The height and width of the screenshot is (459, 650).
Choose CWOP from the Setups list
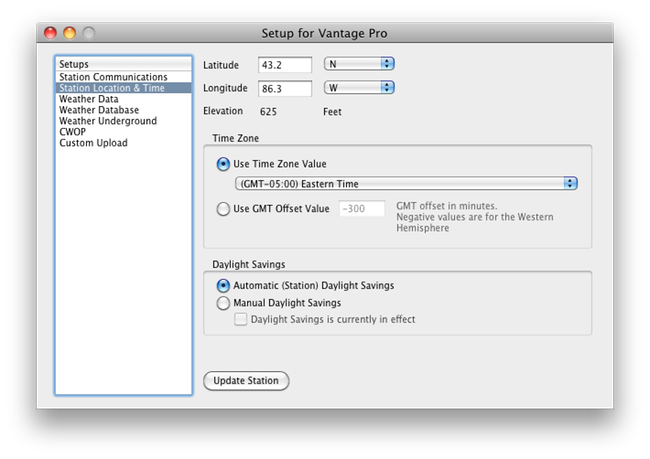(124, 131)
